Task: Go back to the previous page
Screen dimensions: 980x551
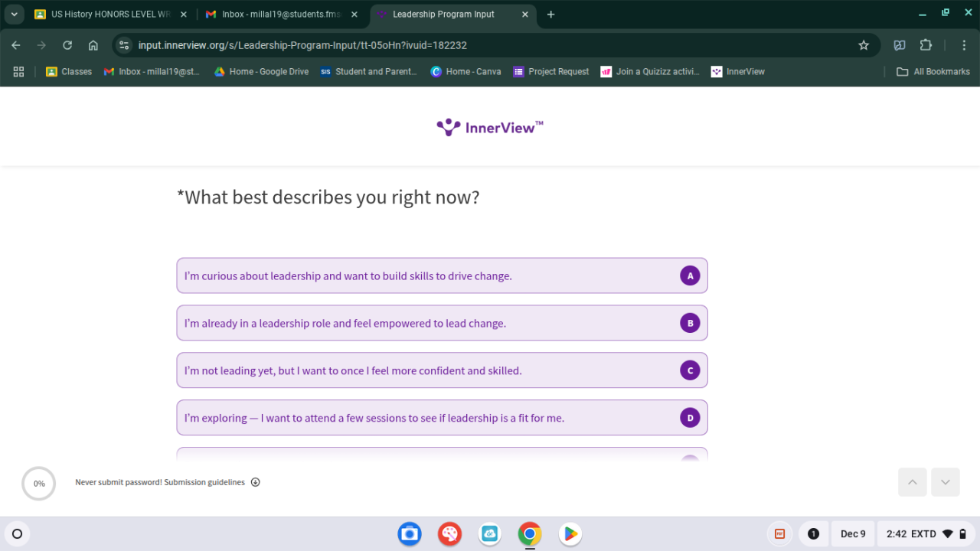Action: coord(16,45)
